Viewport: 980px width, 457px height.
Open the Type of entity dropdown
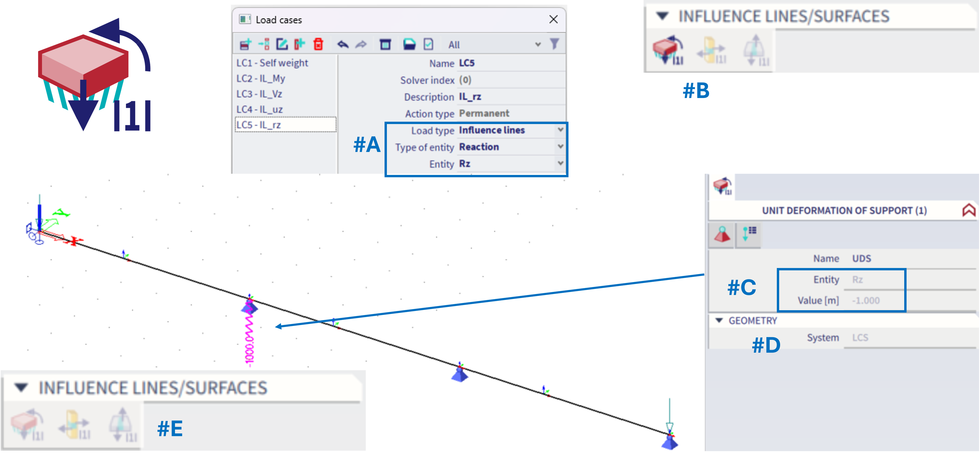tap(560, 147)
